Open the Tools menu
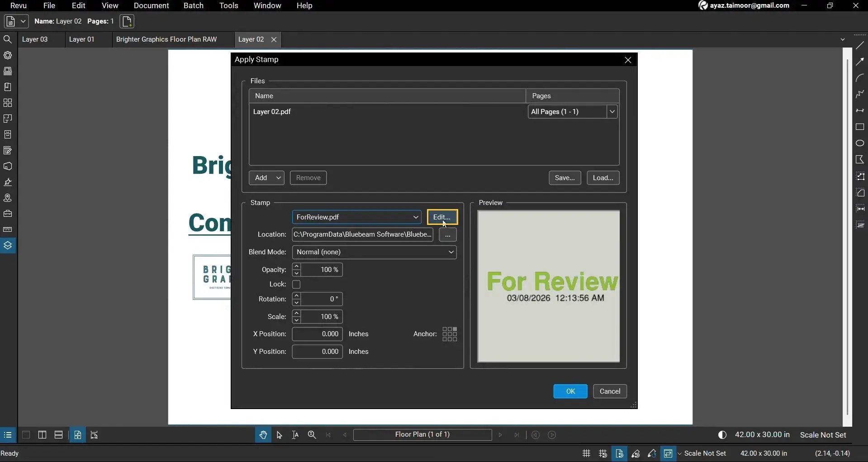 [x=228, y=5]
